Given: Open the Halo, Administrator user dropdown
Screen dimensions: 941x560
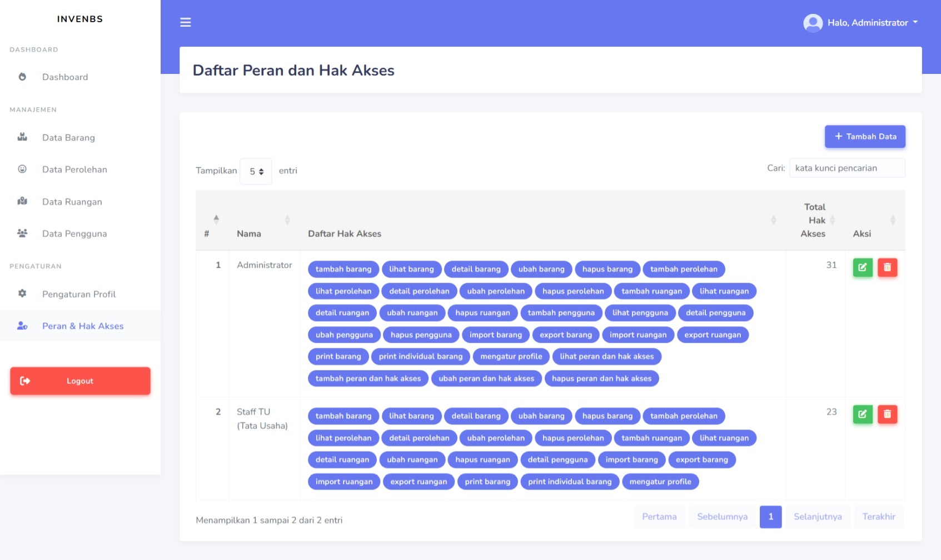Looking at the screenshot, I should click(x=872, y=23).
